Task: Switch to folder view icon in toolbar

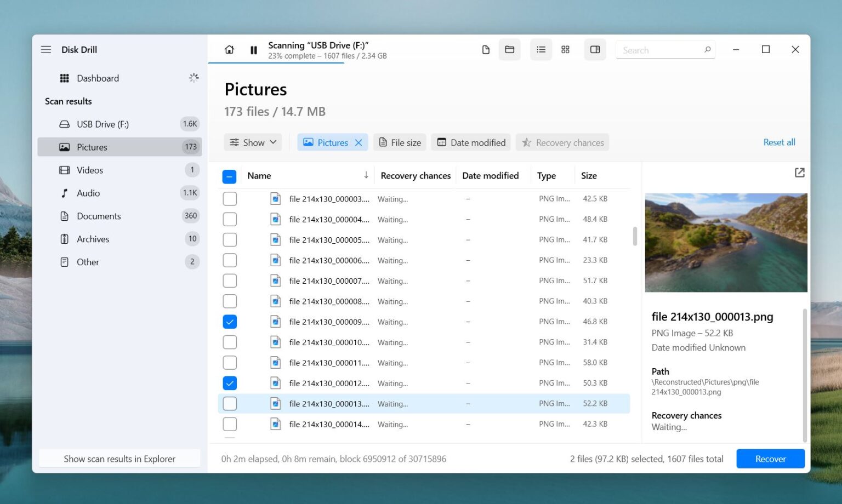Action: point(509,50)
